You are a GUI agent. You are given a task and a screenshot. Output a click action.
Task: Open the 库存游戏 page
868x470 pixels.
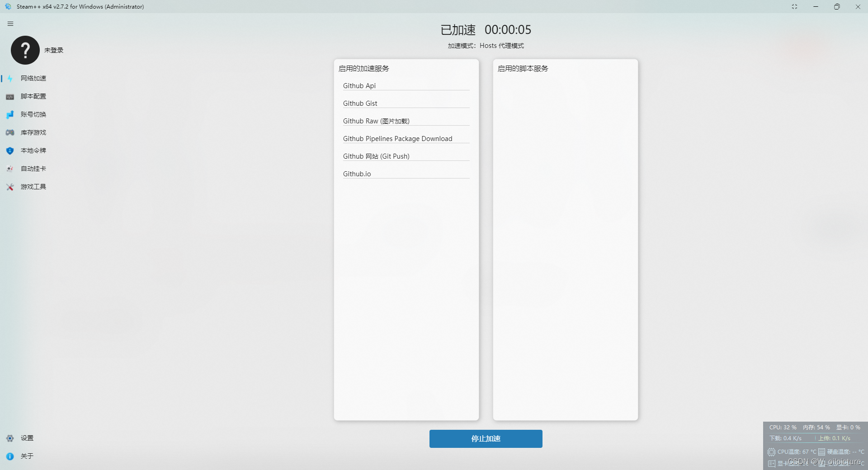(33, 132)
